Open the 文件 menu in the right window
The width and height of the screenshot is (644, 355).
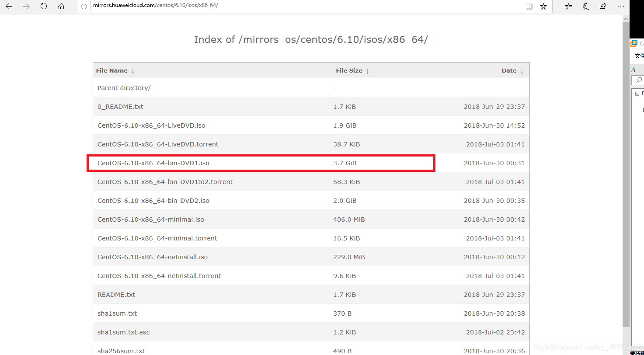click(639, 56)
